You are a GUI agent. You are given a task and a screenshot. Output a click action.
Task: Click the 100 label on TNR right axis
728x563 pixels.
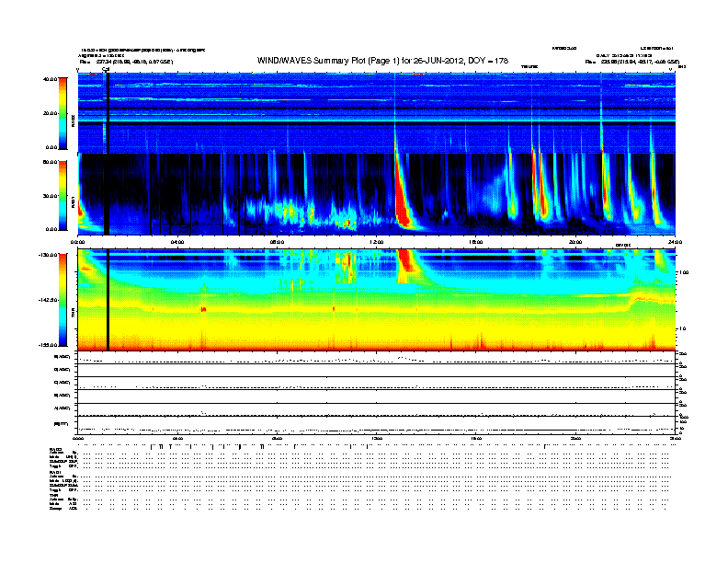(x=684, y=272)
